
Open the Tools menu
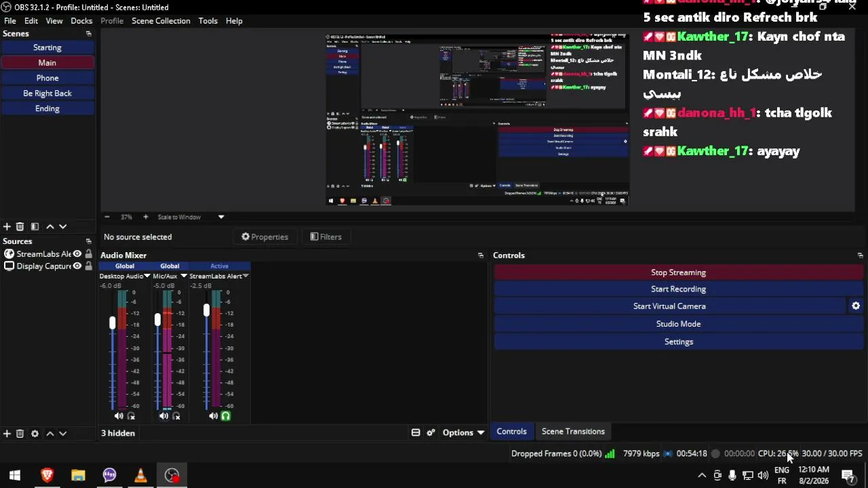[x=208, y=21]
